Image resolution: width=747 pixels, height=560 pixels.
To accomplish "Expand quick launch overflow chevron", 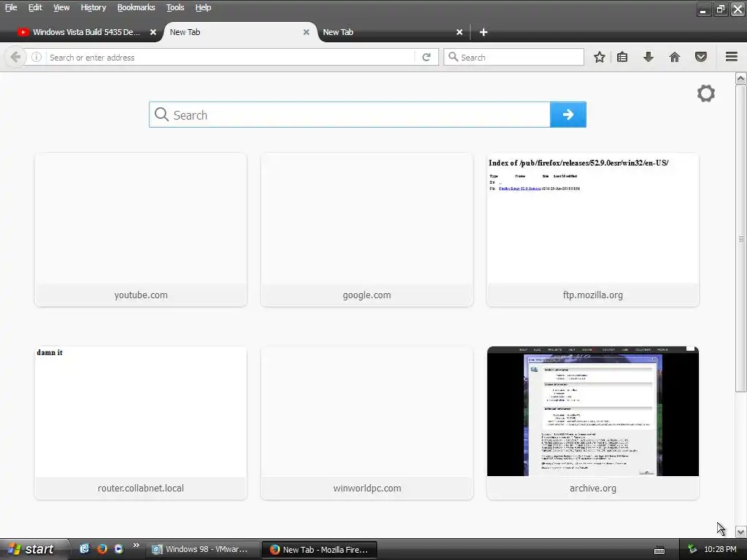I will coord(136,545).
